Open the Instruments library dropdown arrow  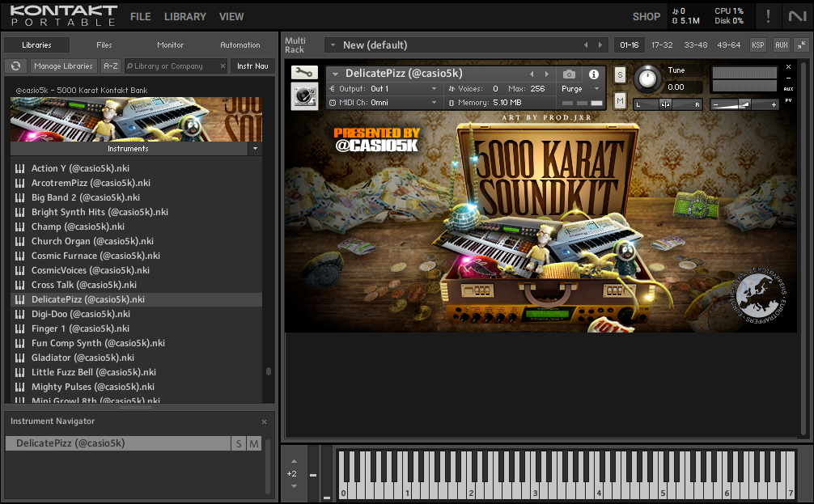click(x=255, y=148)
